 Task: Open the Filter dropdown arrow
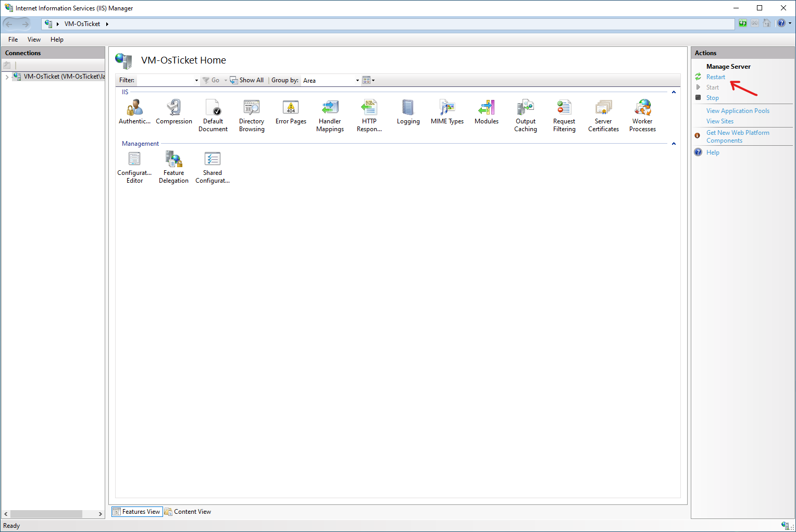coord(196,81)
